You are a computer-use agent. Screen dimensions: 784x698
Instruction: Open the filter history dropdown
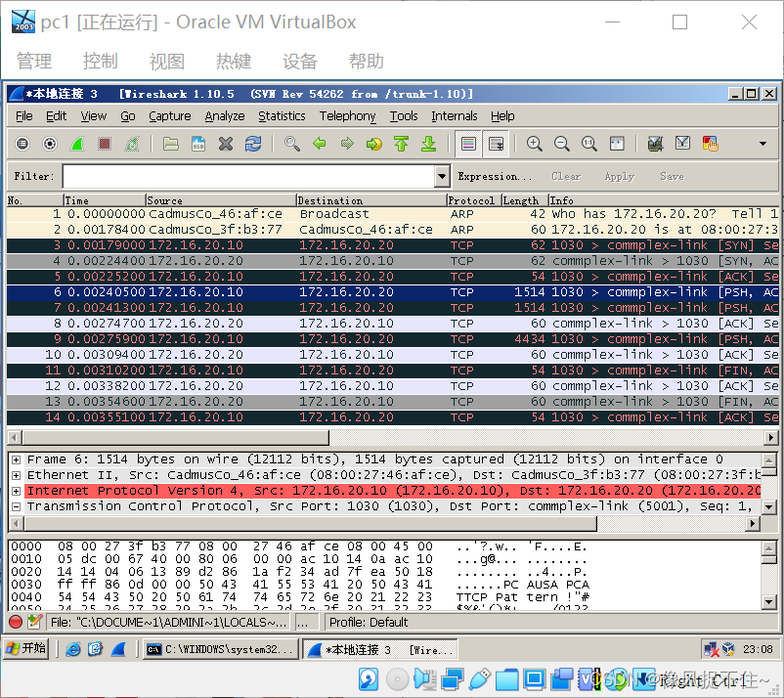442,176
